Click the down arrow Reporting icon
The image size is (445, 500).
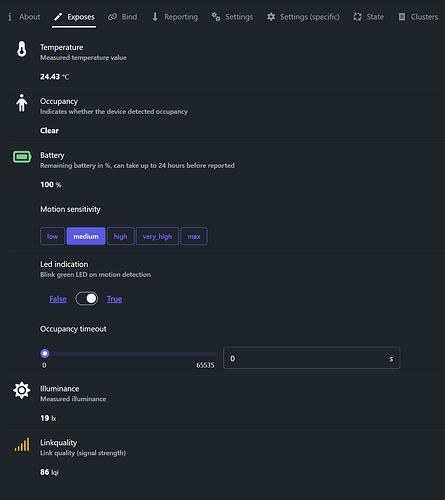point(155,17)
